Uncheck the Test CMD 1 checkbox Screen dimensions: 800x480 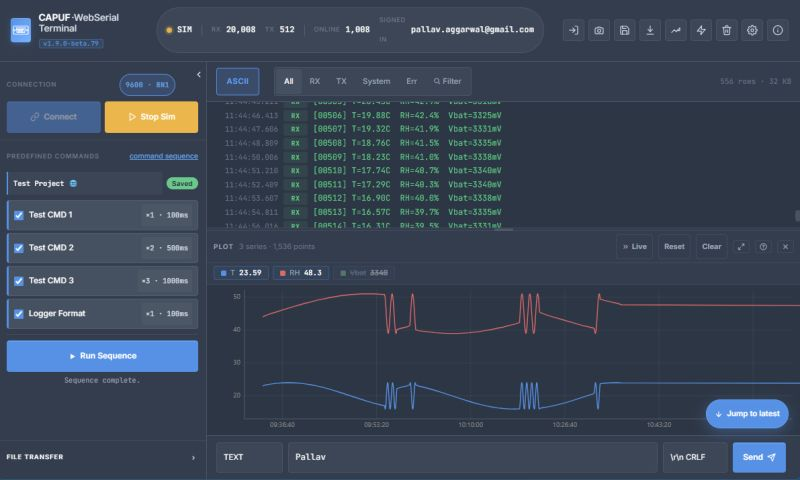[x=19, y=215]
